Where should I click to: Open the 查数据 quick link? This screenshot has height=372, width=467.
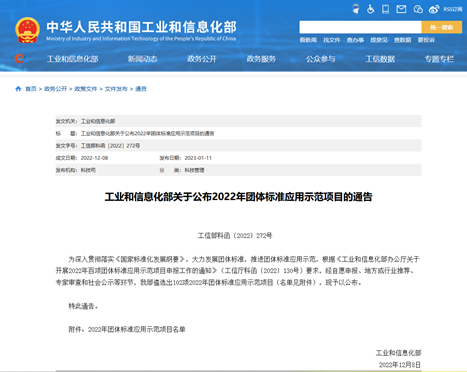click(403, 40)
